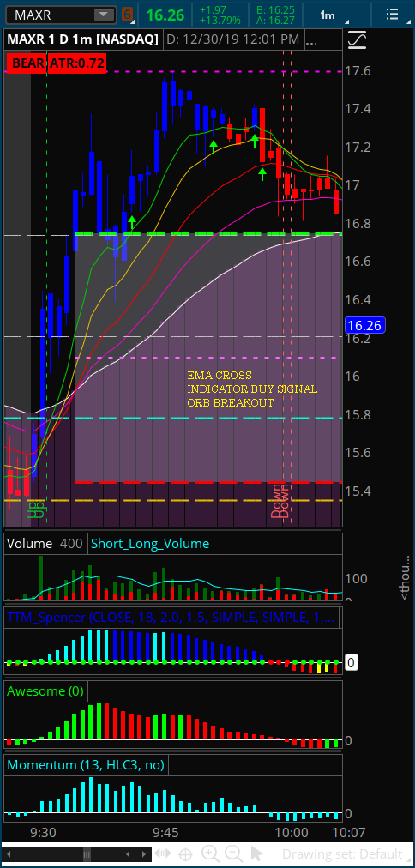Click the +1.97 +13.79% change value
The image size is (415, 868).
pyautogui.click(x=220, y=15)
